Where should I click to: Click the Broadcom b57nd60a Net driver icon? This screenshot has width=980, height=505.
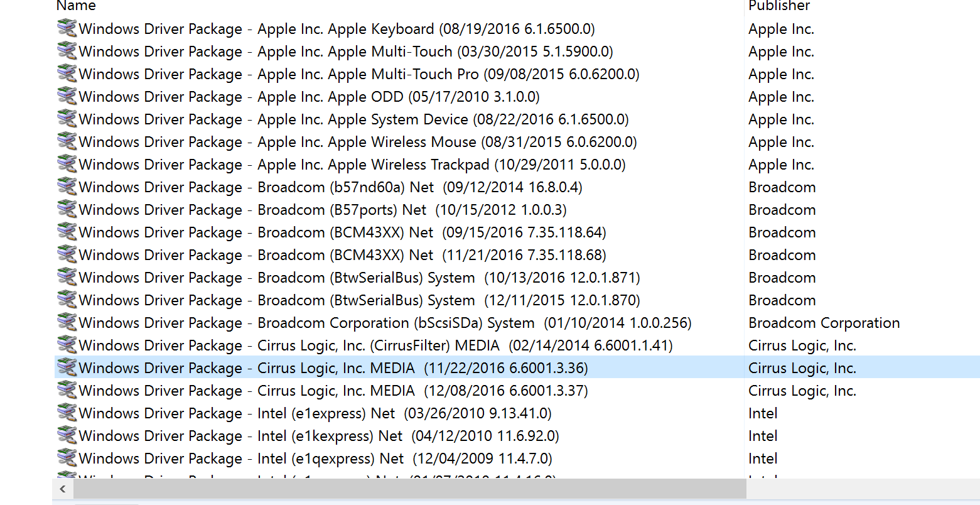[x=67, y=187]
